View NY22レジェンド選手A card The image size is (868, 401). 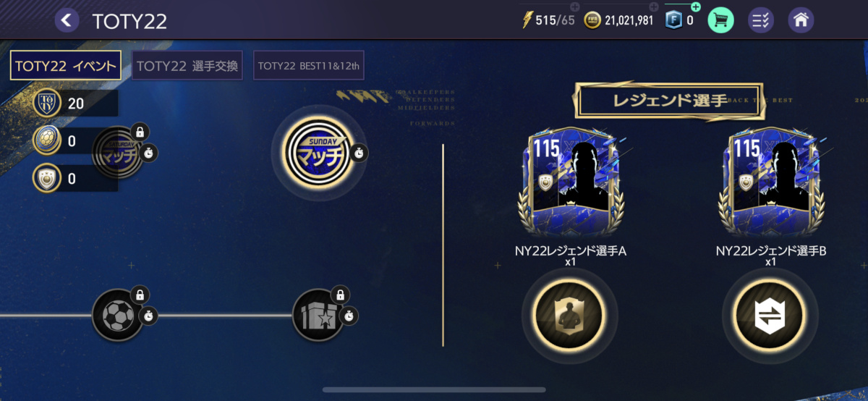(x=569, y=185)
